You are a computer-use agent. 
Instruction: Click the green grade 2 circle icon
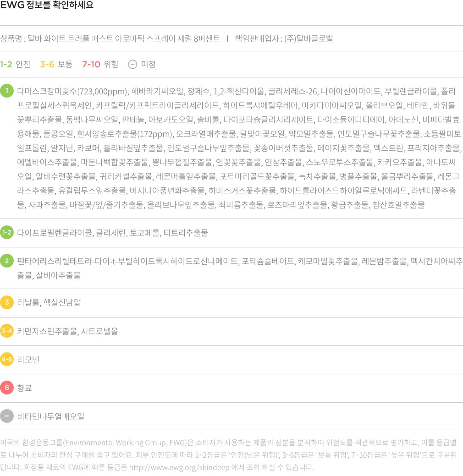coord(7,261)
